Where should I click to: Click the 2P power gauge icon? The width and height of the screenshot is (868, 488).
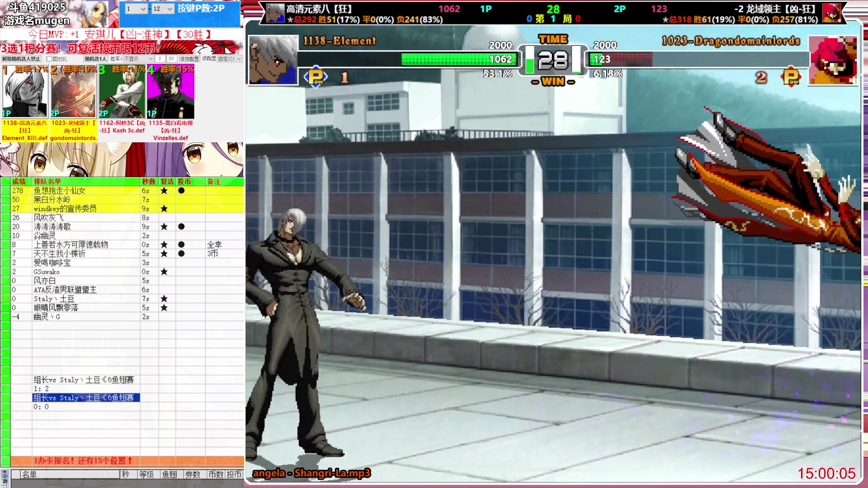pos(791,77)
